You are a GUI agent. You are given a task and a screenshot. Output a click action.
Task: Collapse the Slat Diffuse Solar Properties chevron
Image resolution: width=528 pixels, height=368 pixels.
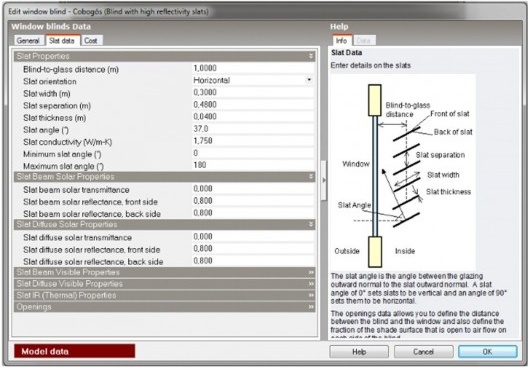[310, 225]
